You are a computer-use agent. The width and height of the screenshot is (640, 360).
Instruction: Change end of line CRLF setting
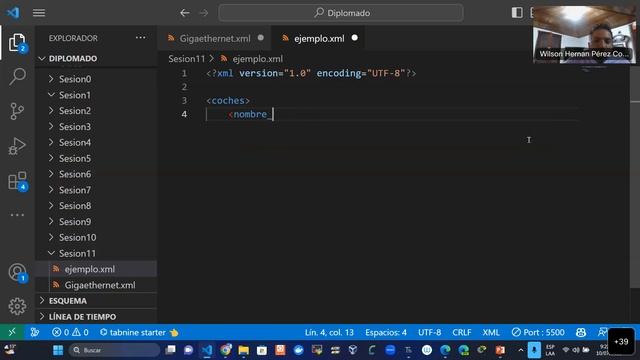(462, 332)
